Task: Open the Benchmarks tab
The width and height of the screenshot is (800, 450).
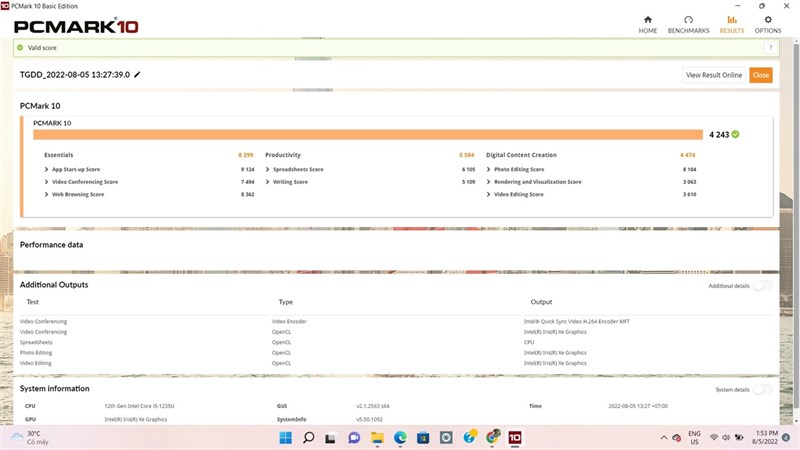Action: [x=688, y=24]
